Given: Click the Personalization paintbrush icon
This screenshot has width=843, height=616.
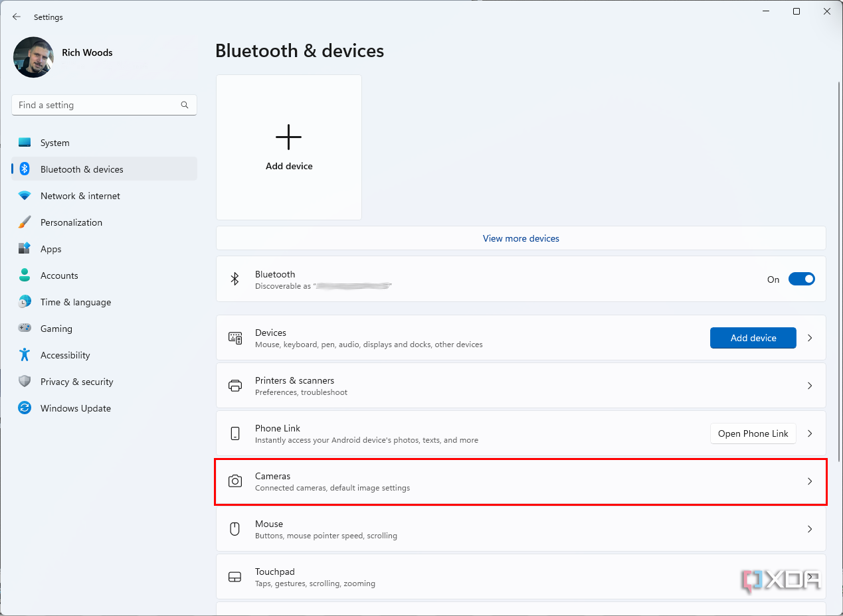Looking at the screenshot, I should click(25, 222).
